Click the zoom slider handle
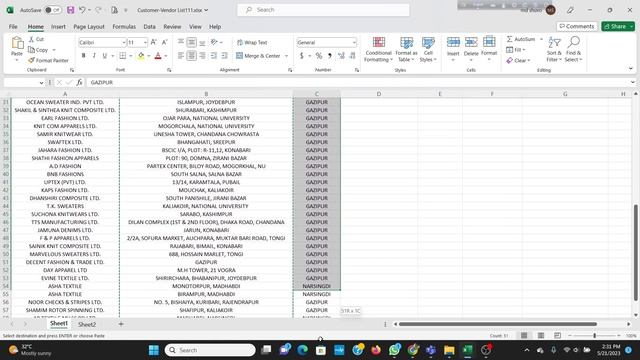 (x=594, y=336)
